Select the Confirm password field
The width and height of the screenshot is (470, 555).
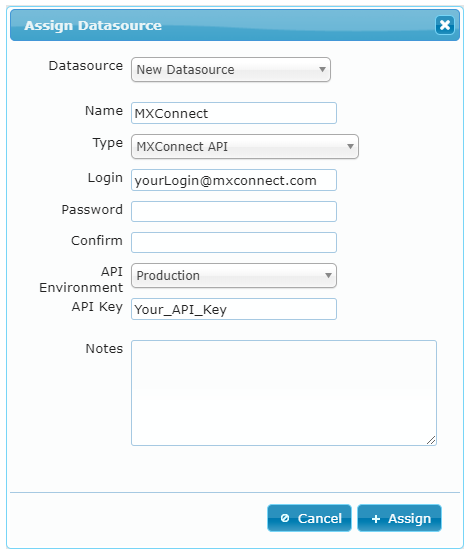click(x=234, y=242)
